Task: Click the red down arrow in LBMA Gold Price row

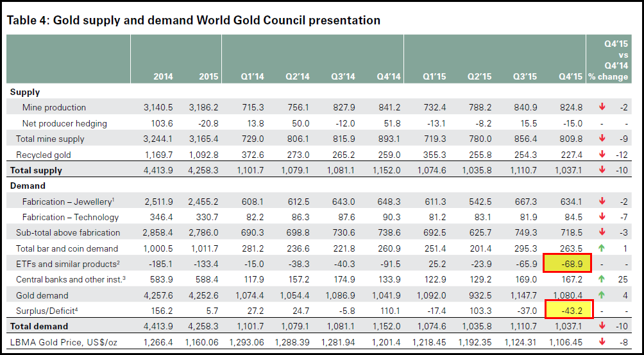Action: point(602,342)
